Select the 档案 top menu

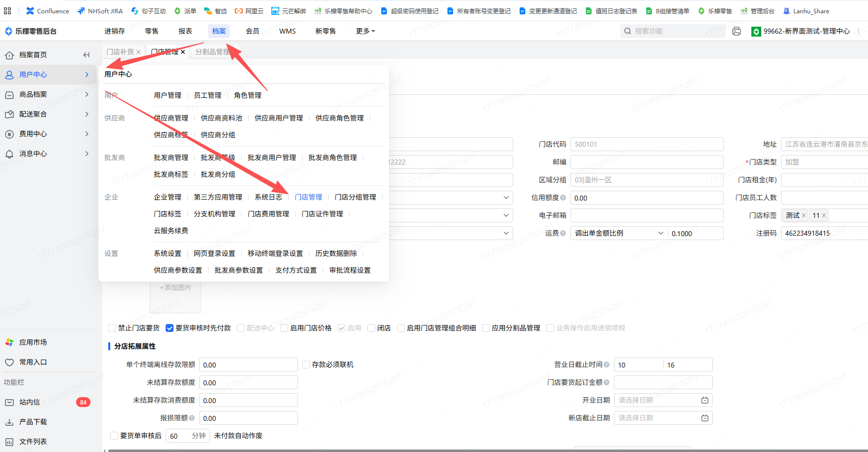[x=219, y=31]
